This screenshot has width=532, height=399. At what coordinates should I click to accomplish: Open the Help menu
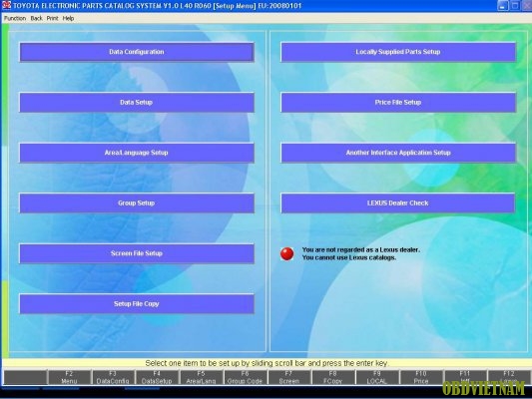(68, 18)
